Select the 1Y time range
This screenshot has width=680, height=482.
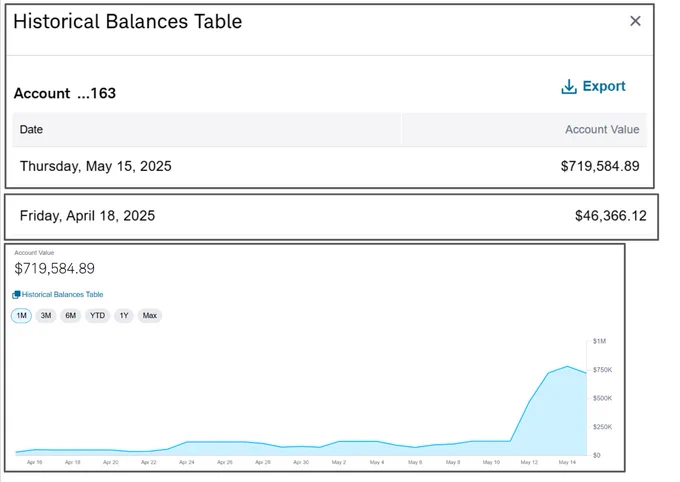[124, 315]
